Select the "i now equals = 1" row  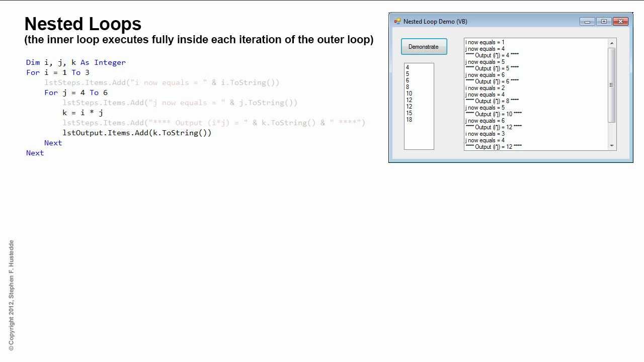536,43
